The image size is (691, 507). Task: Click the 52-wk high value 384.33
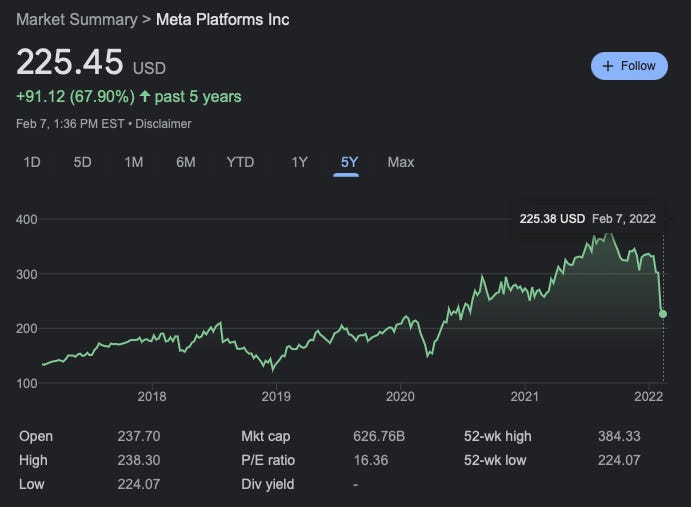(x=619, y=436)
